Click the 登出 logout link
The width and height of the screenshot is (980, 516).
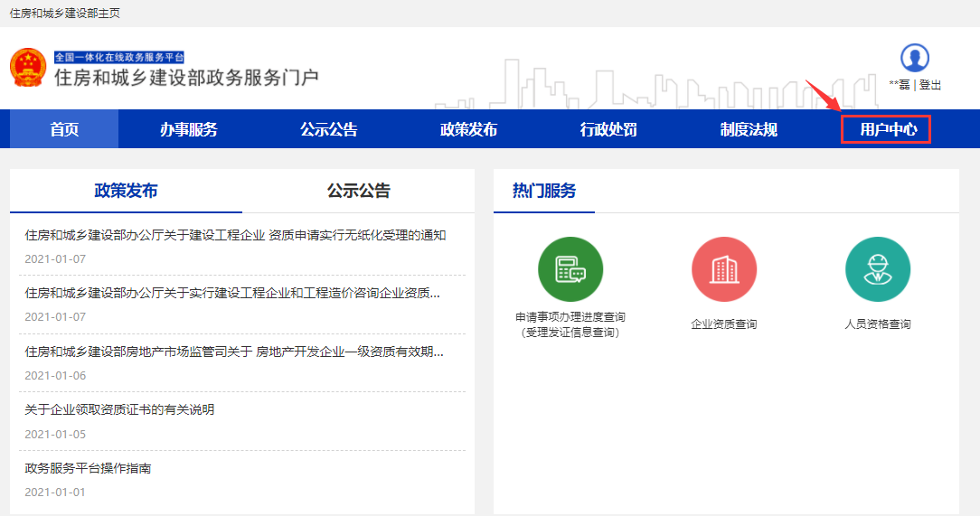tap(930, 85)
